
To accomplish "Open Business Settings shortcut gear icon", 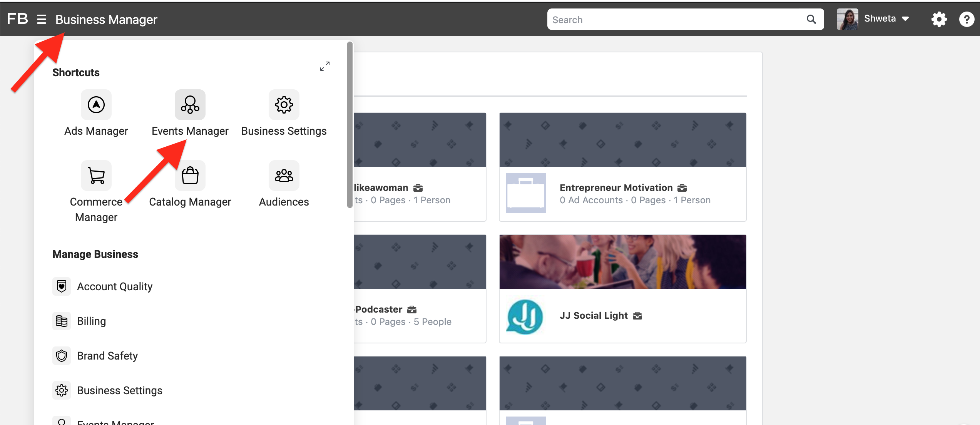I will point(284,105).
